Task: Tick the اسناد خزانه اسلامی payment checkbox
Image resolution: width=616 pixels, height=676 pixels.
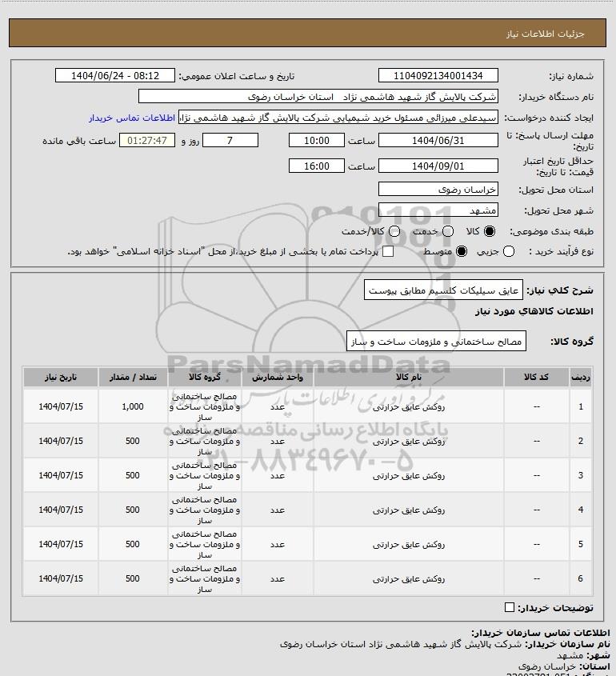Action: 388,251
